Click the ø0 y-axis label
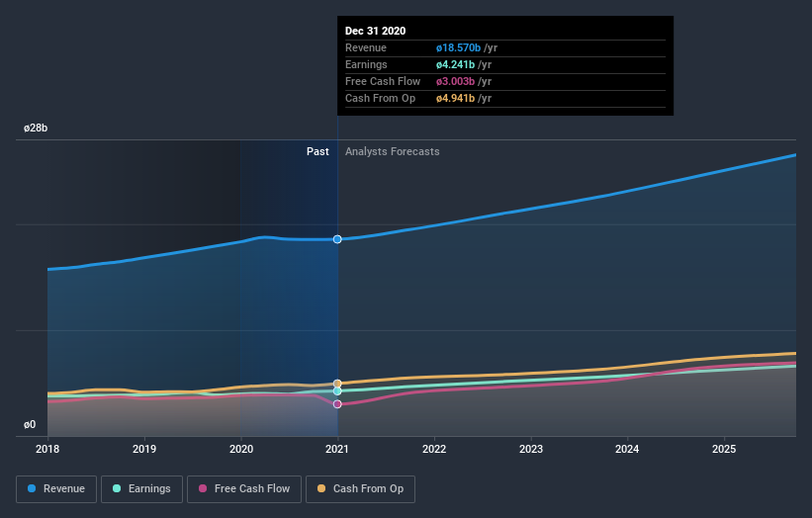Screen dimensions: 812x518 tap(30, 425)
